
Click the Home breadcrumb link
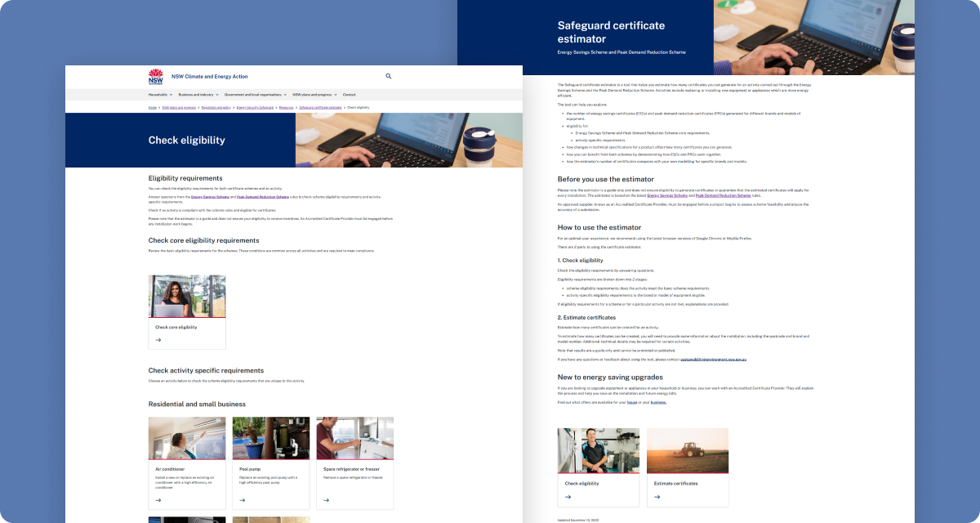point(152,107)
